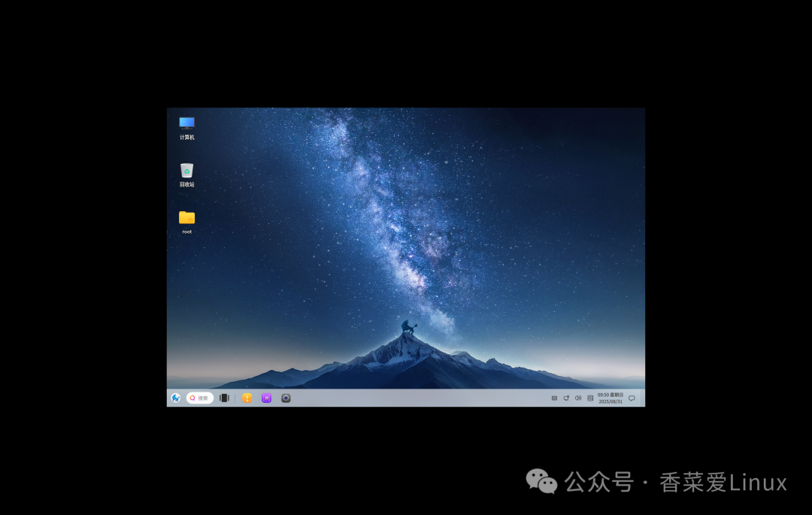Open the settings gear in taskbar

coord(286,398)
